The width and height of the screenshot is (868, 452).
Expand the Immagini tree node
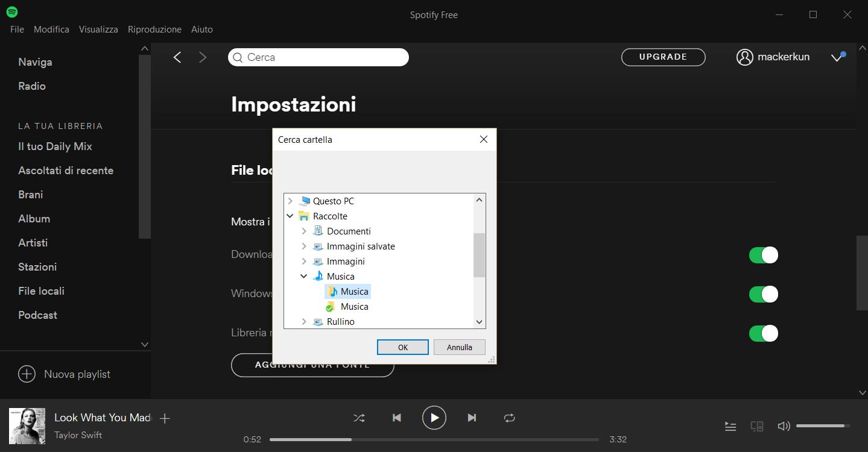[304, 262]
